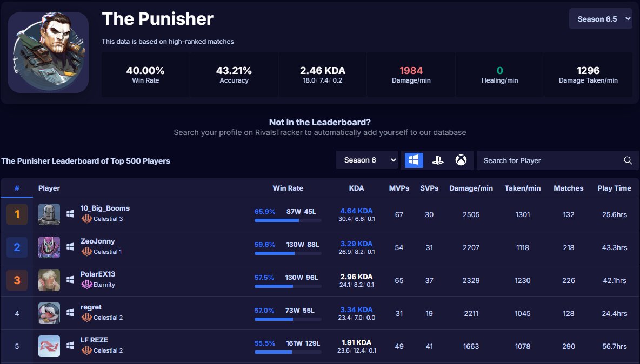Click the 1984 Damage/min stat card

[x=411, y=75]
